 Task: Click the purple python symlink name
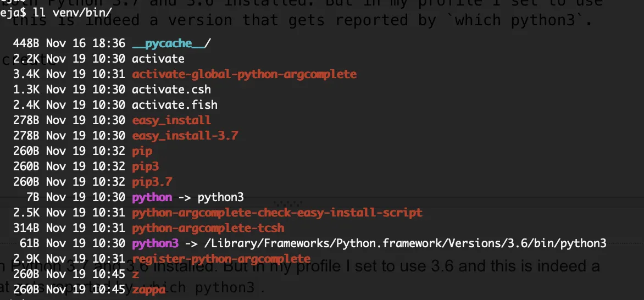(x=152, y=197)
